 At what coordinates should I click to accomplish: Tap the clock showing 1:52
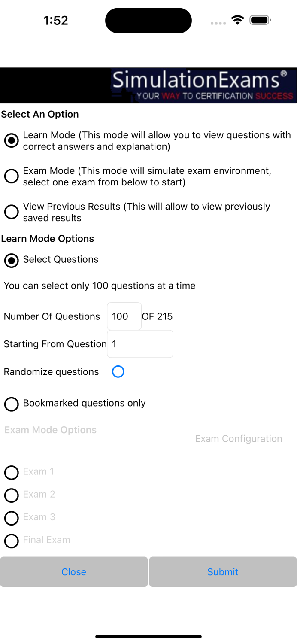pos(56,20)
